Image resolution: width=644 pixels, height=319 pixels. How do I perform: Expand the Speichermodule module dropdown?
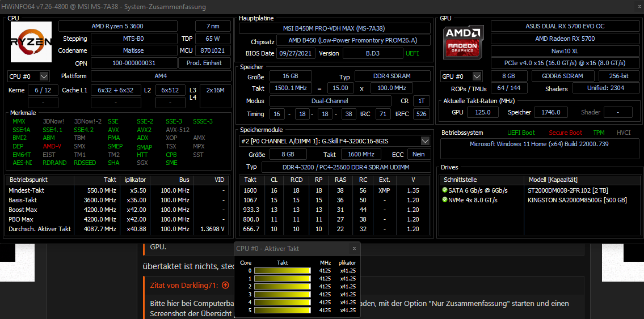pyautogui.click(x=426, y=141)
